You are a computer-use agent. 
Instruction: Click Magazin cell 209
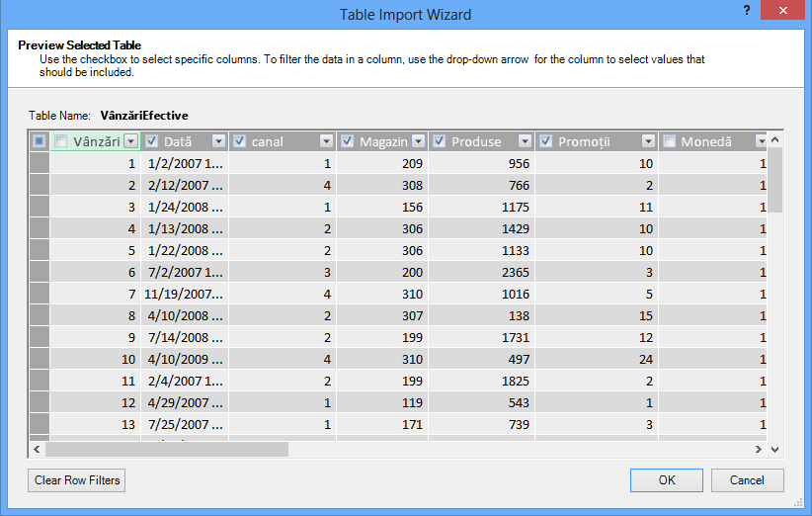382,163
